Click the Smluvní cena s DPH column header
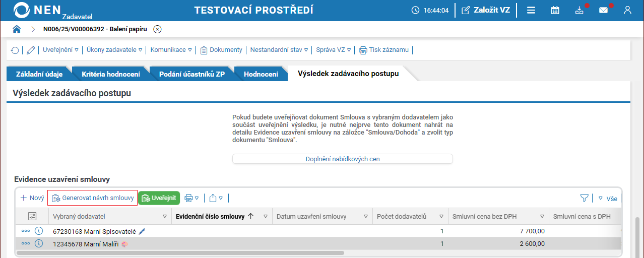 tap(582, 216)
